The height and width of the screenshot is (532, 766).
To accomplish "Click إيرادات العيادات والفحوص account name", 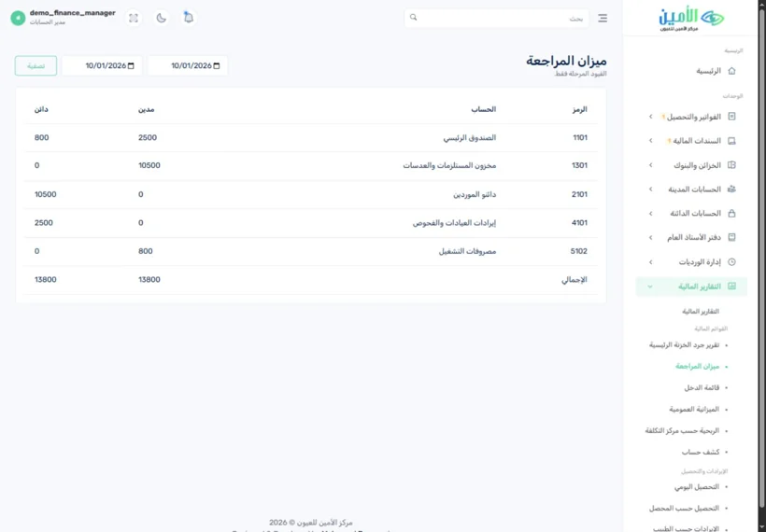I will tap(454, 222).
